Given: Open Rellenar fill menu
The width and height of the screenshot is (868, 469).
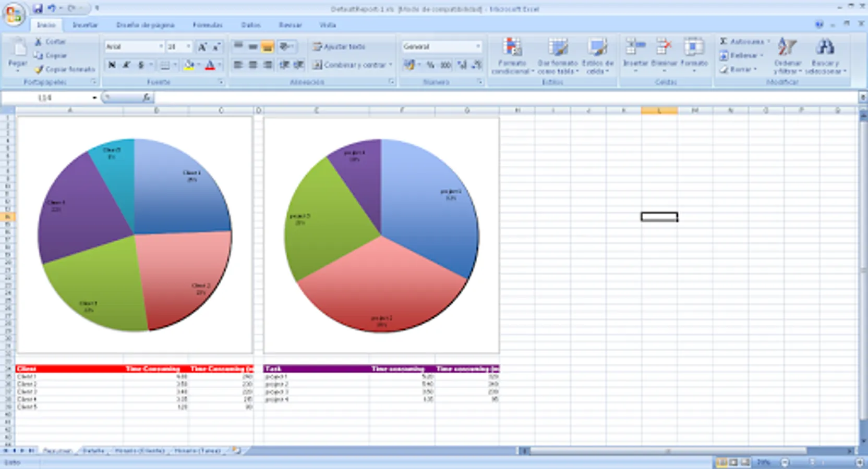Looking at the screenshot, I should [741, 55].
